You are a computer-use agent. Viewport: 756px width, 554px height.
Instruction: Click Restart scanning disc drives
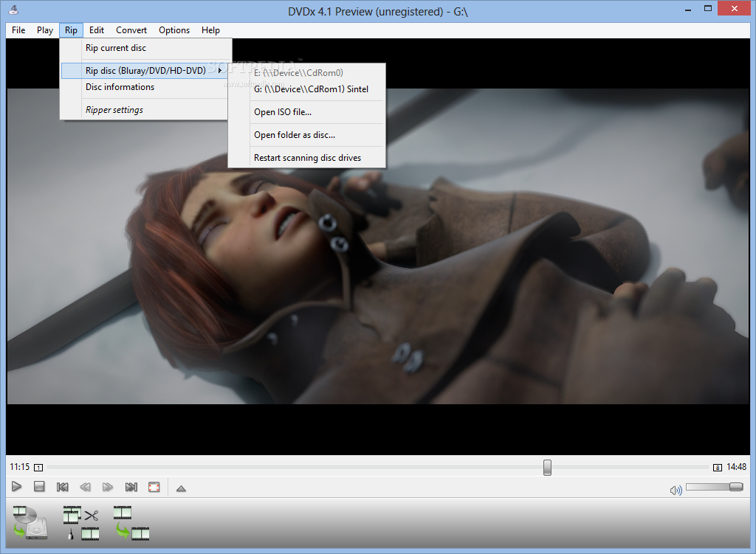tap(306, 158)
